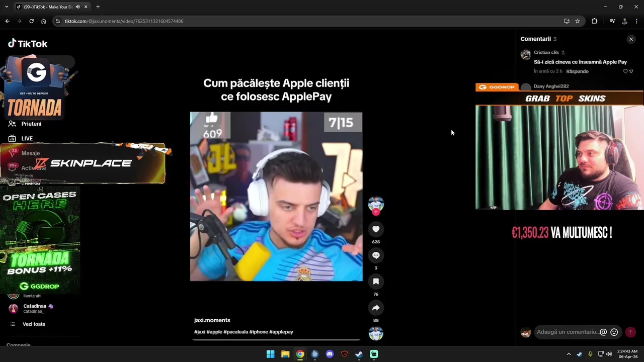Viewport: 644px width, 362px height.
Task: Reload the TikTok page
Action: pos(31,21)
